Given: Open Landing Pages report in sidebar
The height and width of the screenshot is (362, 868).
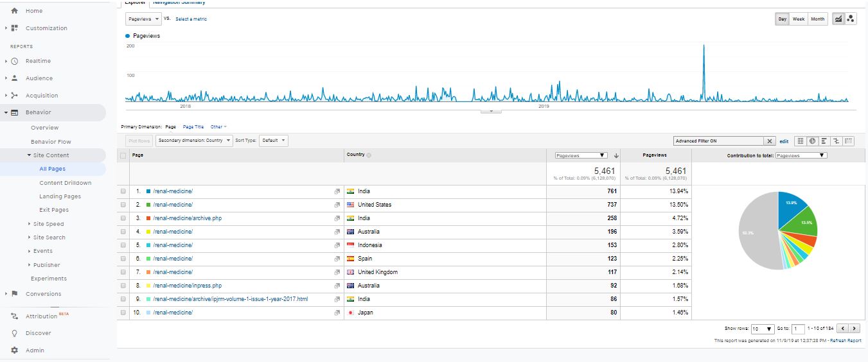Looking at the screenshot, I should coord(60,196).
